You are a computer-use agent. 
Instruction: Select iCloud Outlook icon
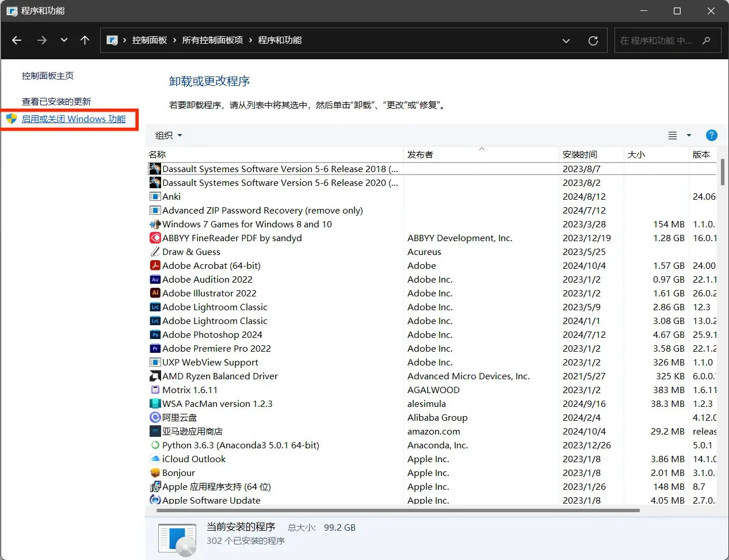click(155, 459)
